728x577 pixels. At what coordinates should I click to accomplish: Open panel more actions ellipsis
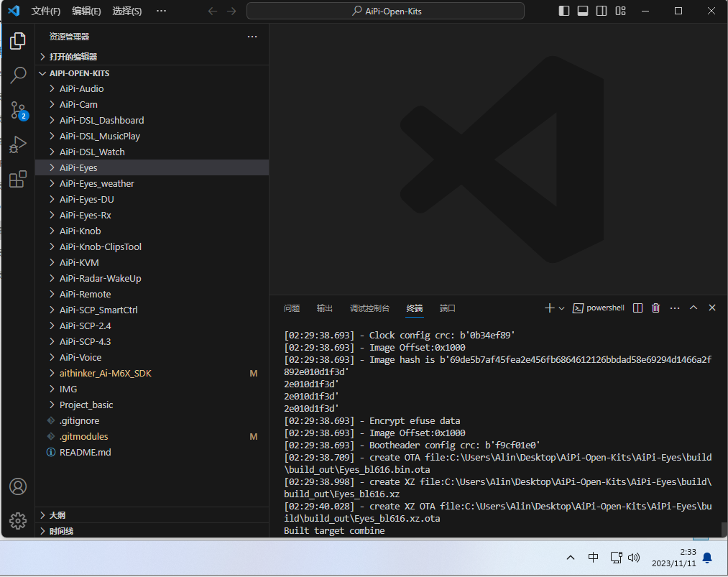click(x=675, y=308)
